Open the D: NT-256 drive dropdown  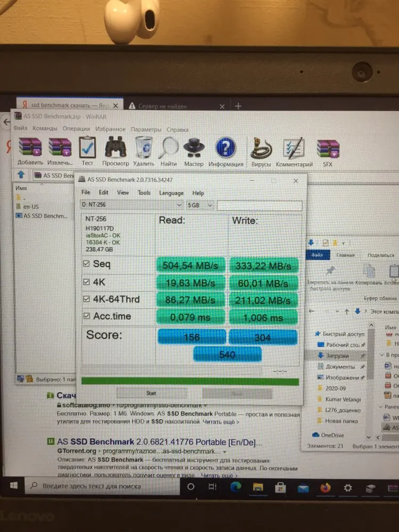(132, 205)
